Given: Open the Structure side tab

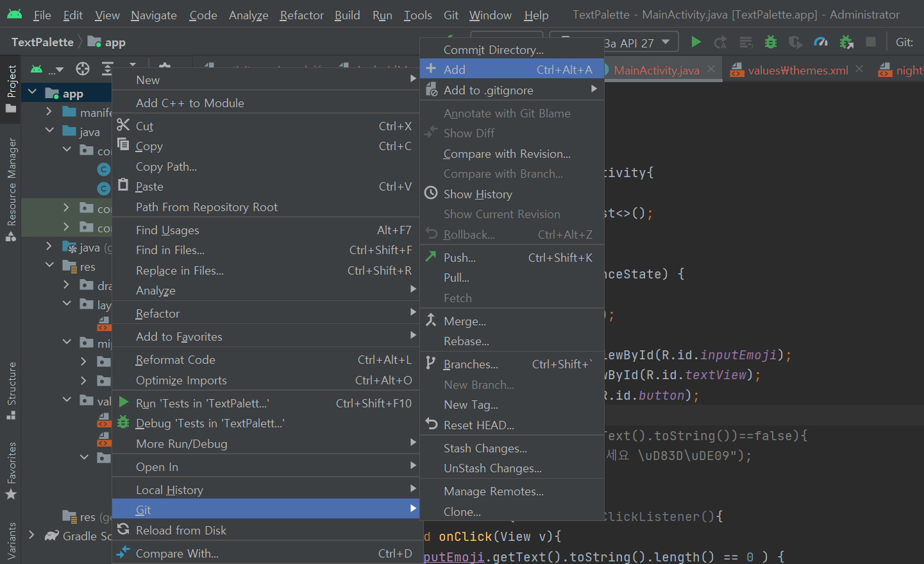Looking at the screenshot, I should click(x=11, y=390).
